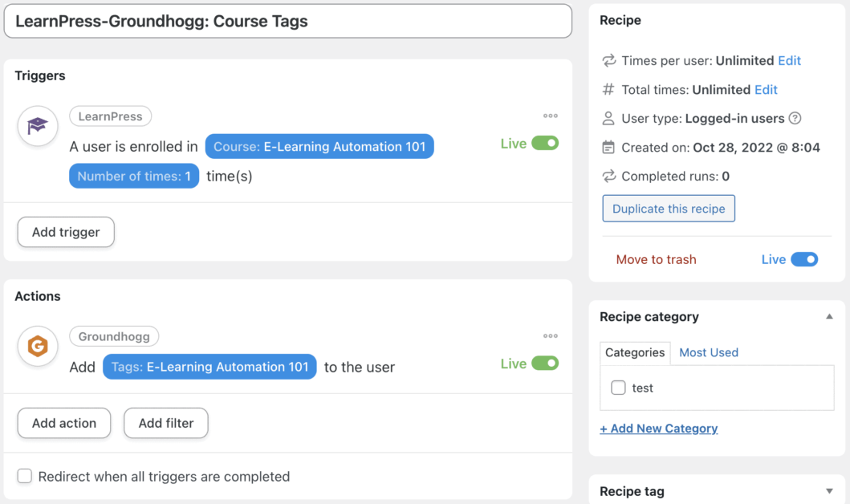This screenshot has height=504, width=850.
Task: Click the LearnPress graduation cap icon
Action: tap(38, 126)
